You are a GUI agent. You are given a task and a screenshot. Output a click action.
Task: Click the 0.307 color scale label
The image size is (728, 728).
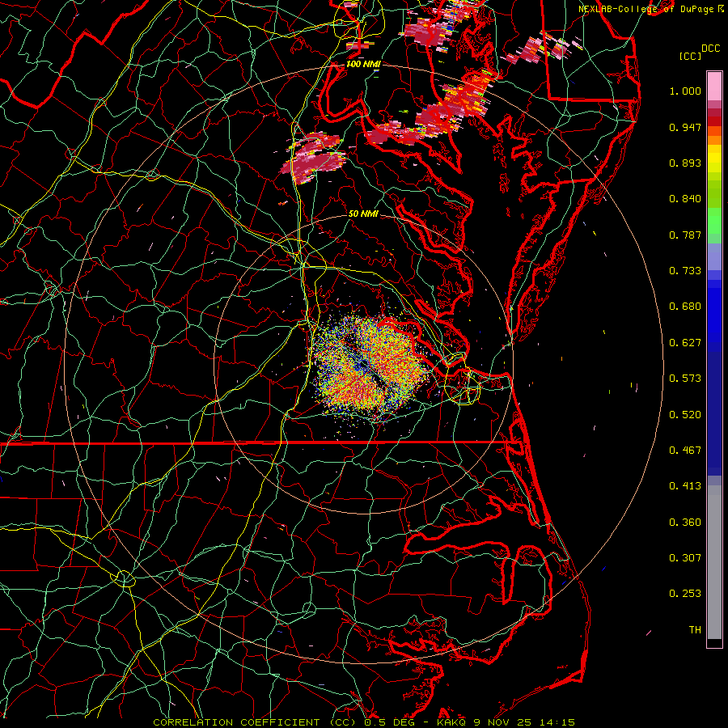(685, 558)
